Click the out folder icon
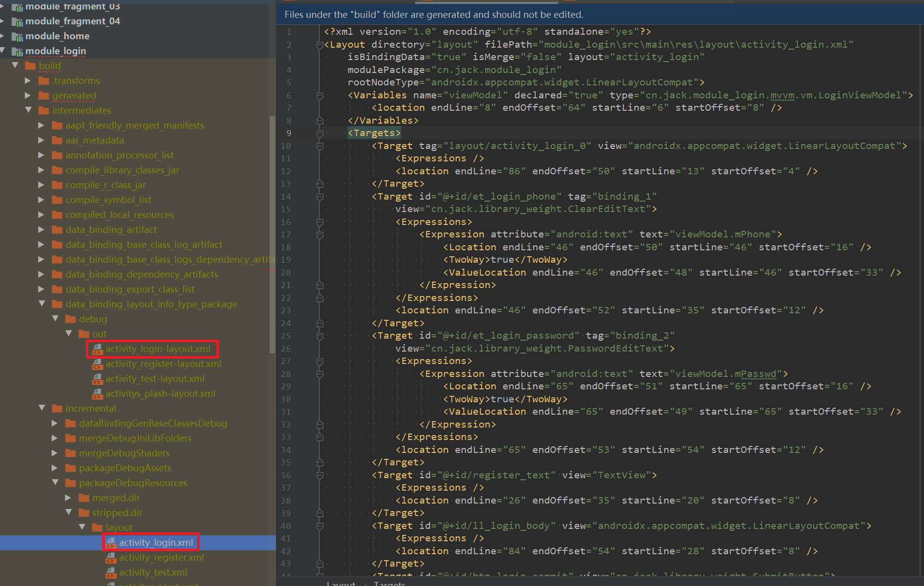 [84, 334]
